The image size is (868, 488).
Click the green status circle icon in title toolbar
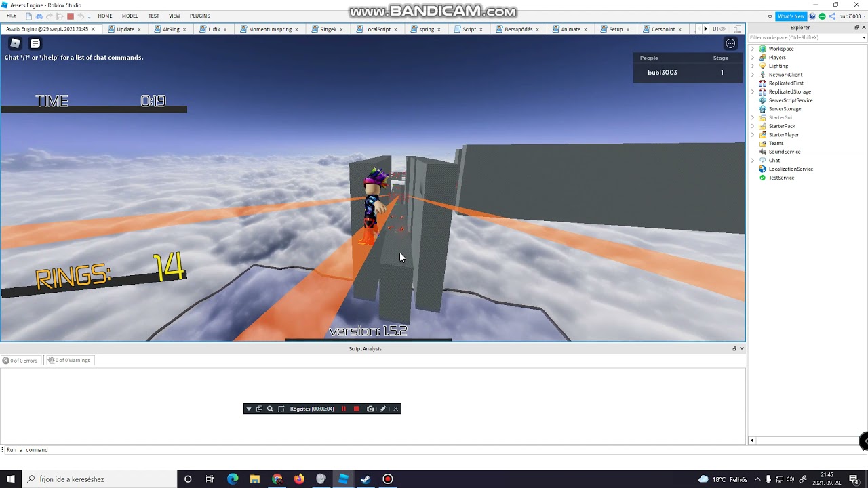[x=822, y=16]
